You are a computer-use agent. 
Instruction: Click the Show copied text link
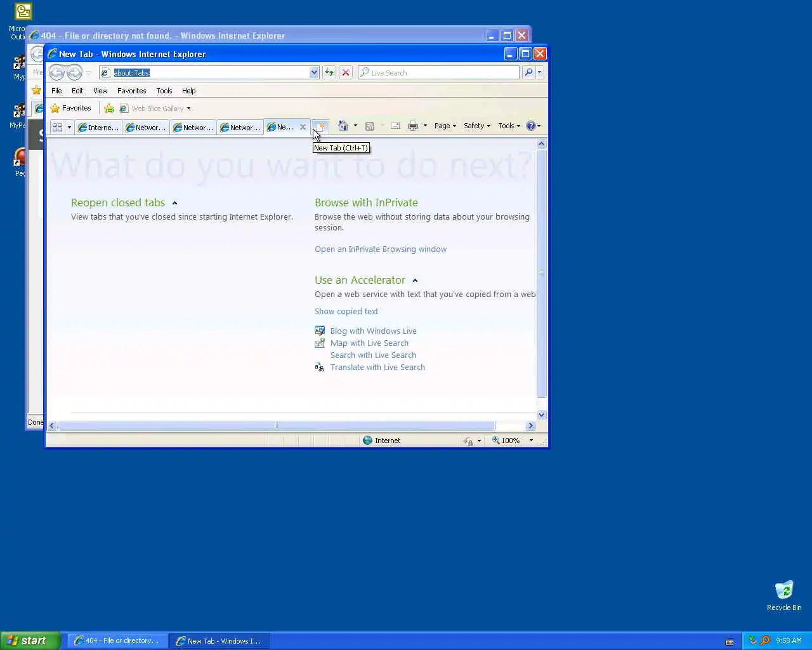[346, 312]
